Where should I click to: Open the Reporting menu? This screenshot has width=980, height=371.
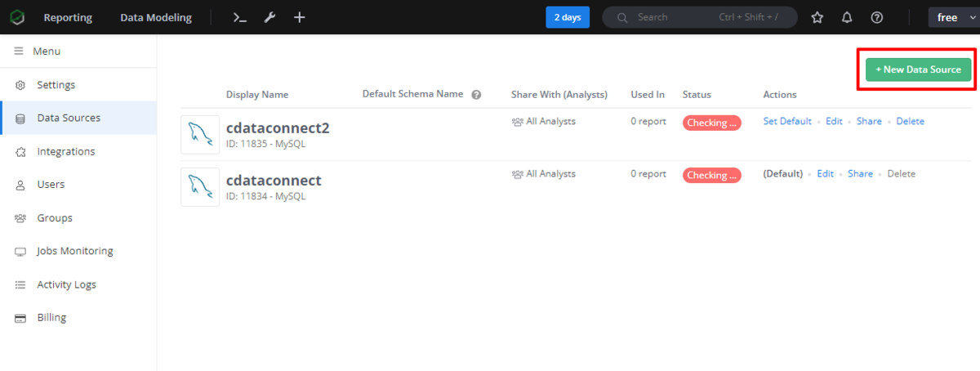click(68, 17)
